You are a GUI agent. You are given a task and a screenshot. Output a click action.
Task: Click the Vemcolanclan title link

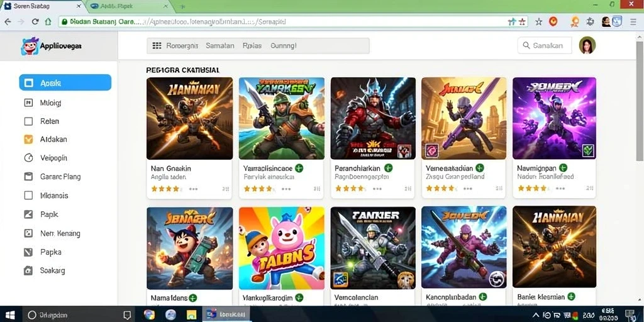[356, 297]
